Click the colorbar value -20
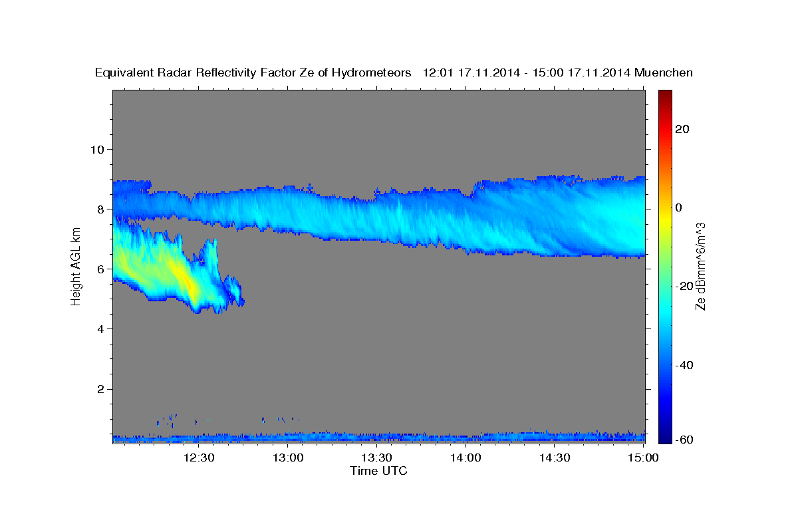The image size is (798, 532). [684, 286]
